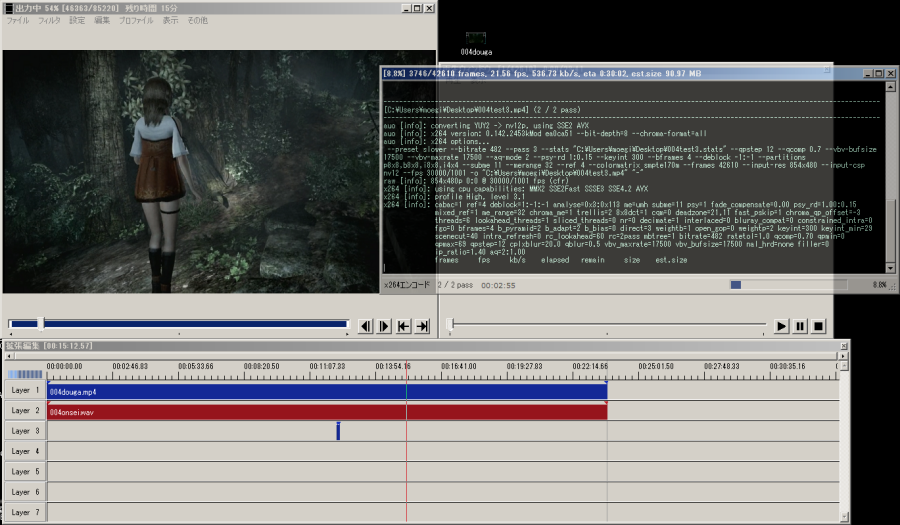Click the 00:16:41.00 ruler label
Image resolution: width=900 pixels, height=525 pixels.
[x=459, y=366]
